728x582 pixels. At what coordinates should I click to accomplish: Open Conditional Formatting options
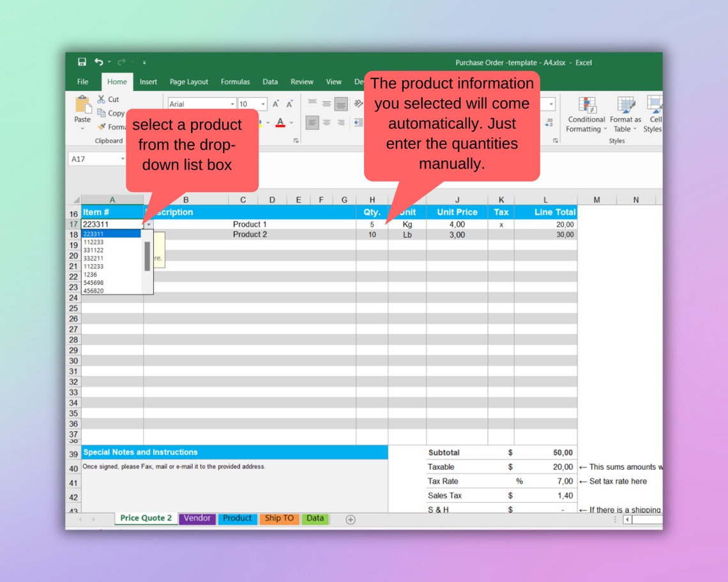[x=586, y=115]
